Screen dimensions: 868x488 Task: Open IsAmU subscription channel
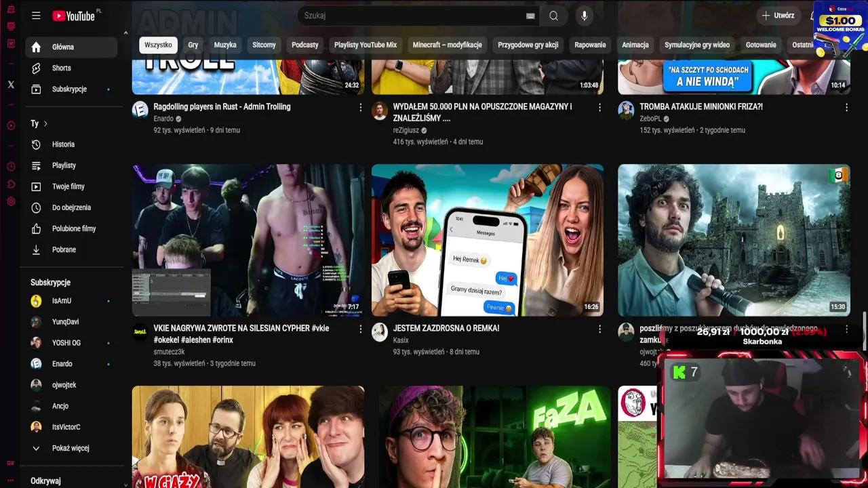pyautogui.click(x=71, y=301)
